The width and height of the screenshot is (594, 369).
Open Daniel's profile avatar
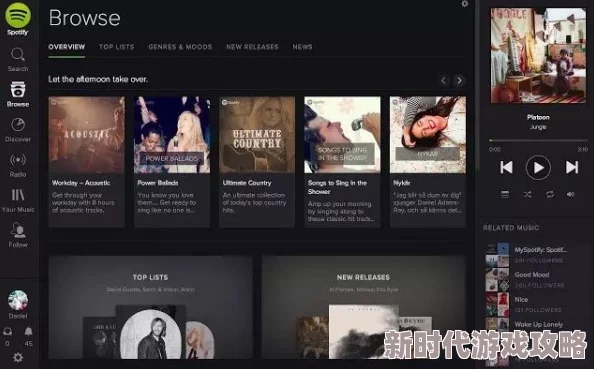[18, 300]
